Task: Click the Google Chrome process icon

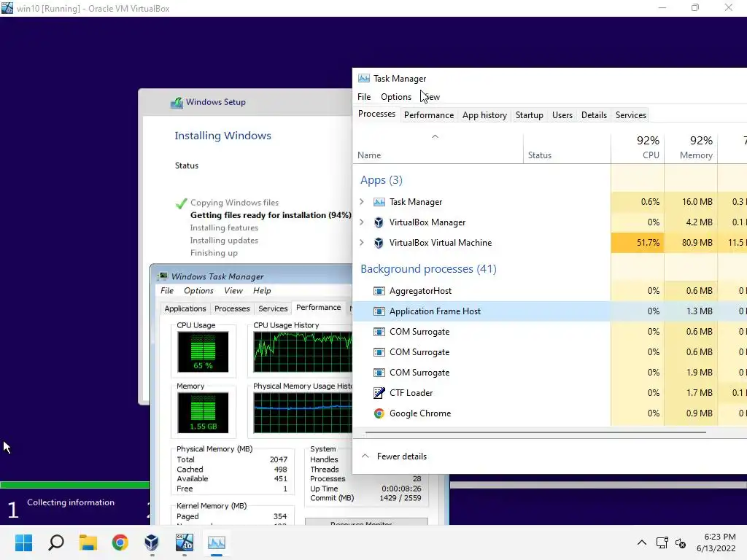Action: [x=379, y=413]
